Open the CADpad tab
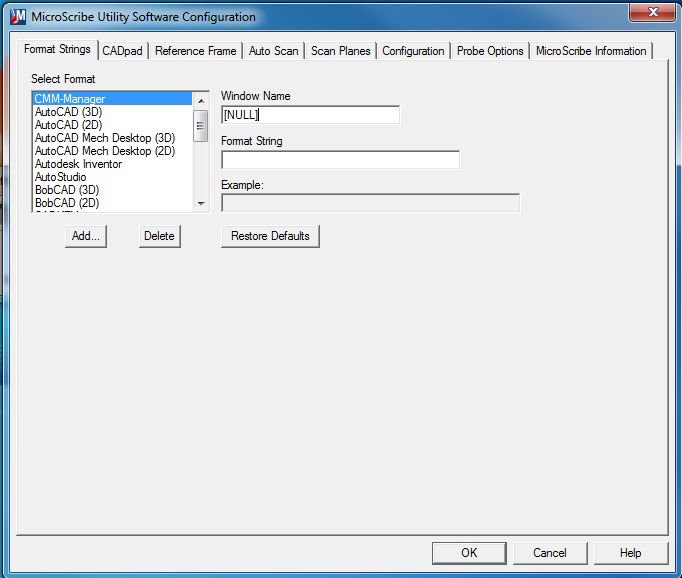This screenshot has height=578, width=682. [122, 51]
